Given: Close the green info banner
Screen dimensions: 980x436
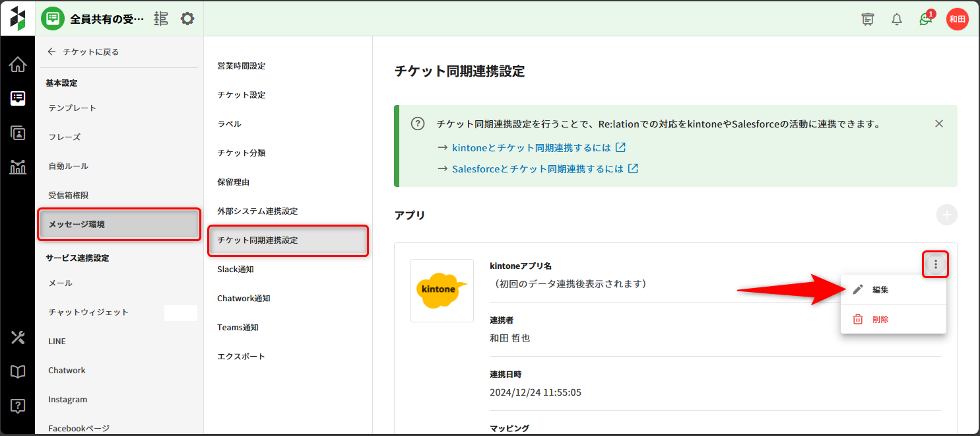Looking at the screenshot, I should tap(939, 124).
